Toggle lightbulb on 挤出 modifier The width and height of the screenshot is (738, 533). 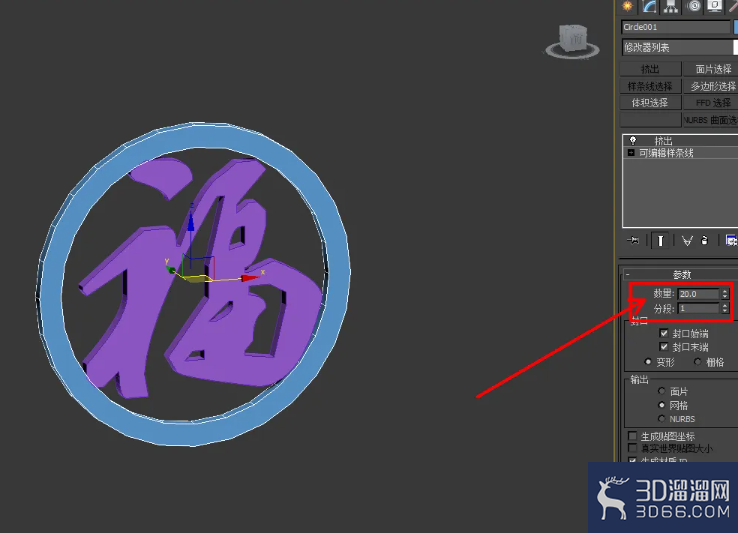click(x=633, y=140)
